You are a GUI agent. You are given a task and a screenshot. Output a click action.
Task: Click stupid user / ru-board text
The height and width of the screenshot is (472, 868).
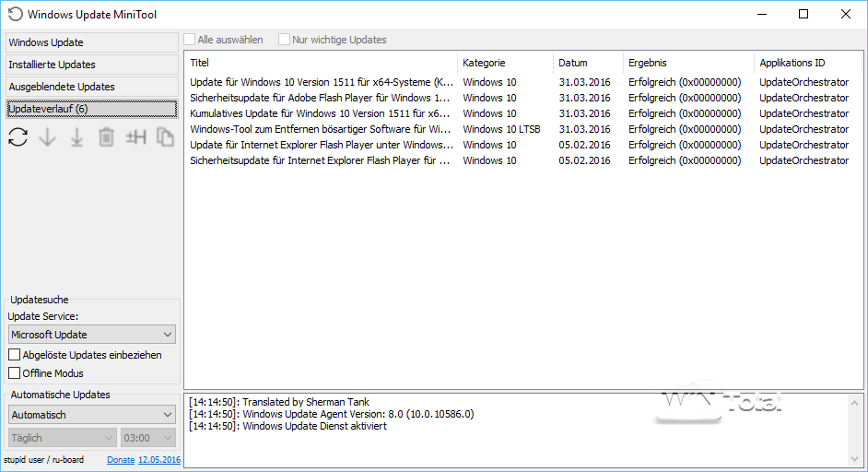(x=43, y=460)
